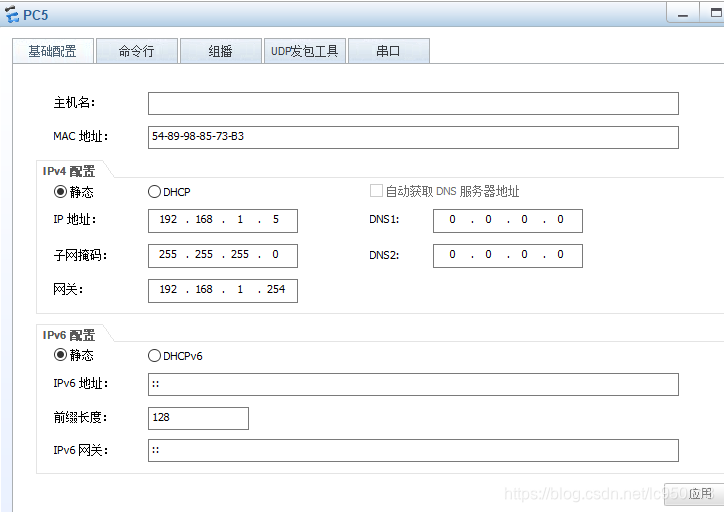
Task: Select the IPv4 静态 radio button
Action: click(60, 191)
